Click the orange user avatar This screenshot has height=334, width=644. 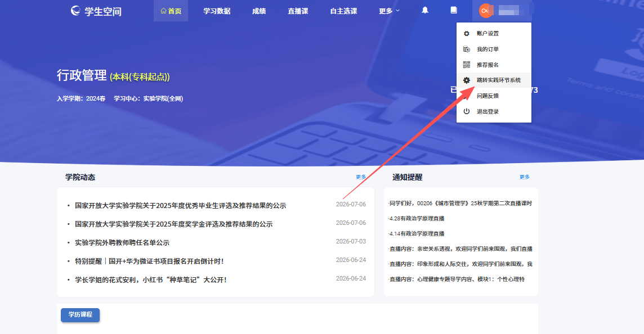pos(485,11)
